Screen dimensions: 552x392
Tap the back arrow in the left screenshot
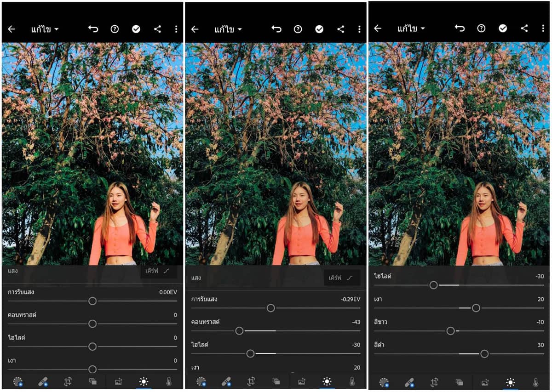tap(11, 29)
